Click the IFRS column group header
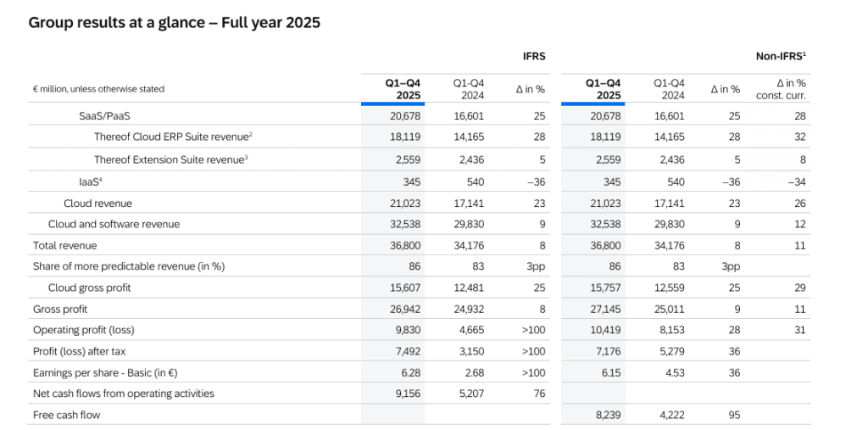The image size is (868, 430). pos(534,56)
